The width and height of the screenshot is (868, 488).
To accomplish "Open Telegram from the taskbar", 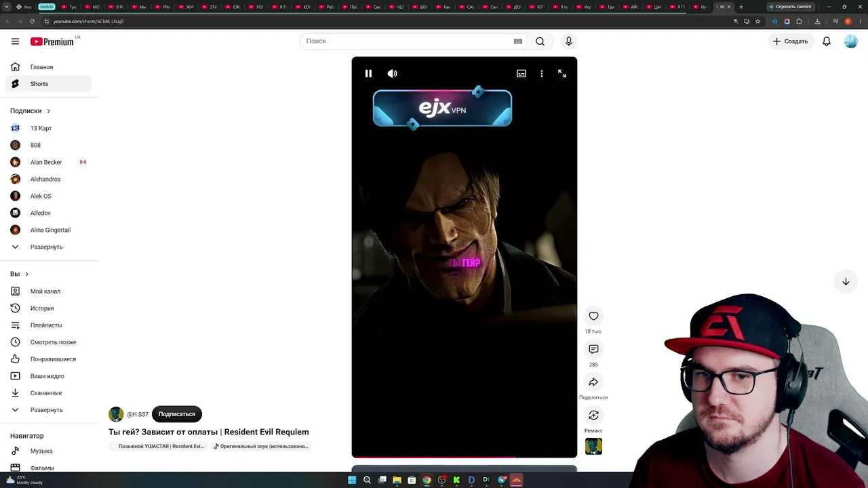I will click(x=502, y=480).
